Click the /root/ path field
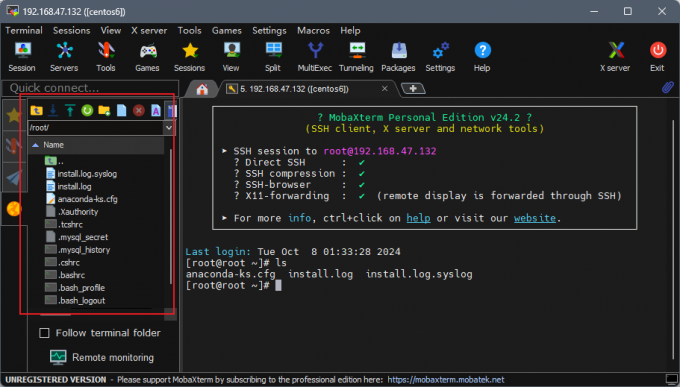 tap(96, 128)
